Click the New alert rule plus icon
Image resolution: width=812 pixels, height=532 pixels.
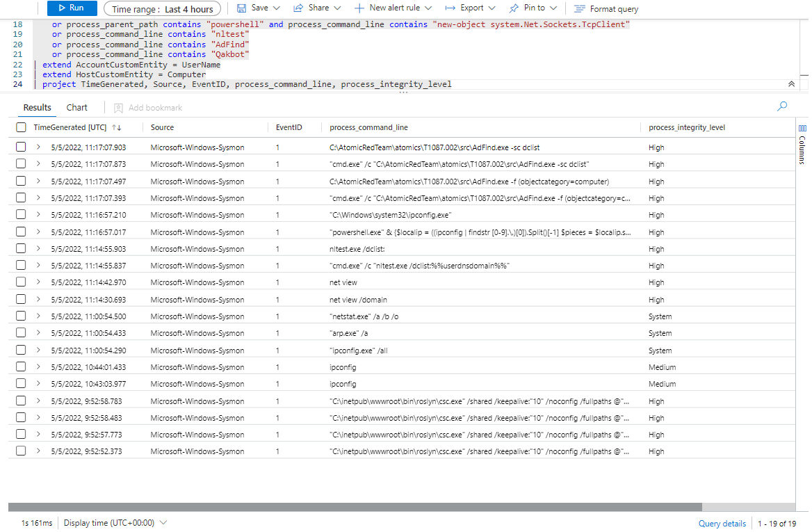point(359,8)
